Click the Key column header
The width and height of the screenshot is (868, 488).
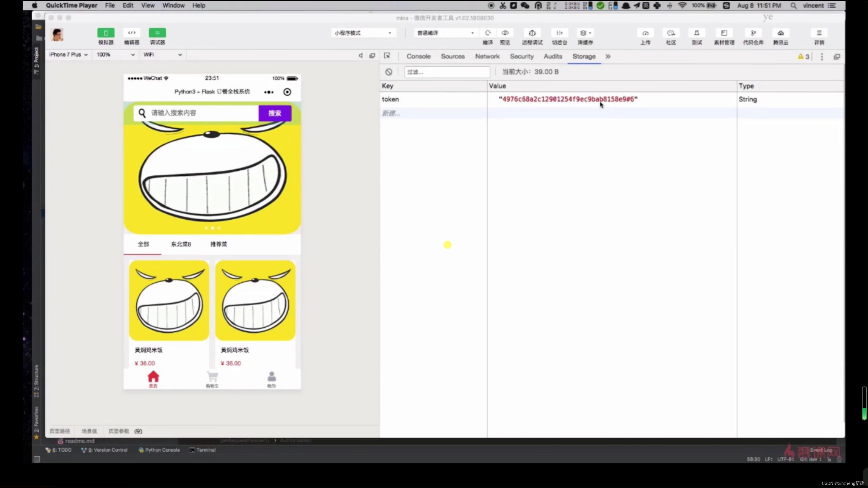coord(433,86)
